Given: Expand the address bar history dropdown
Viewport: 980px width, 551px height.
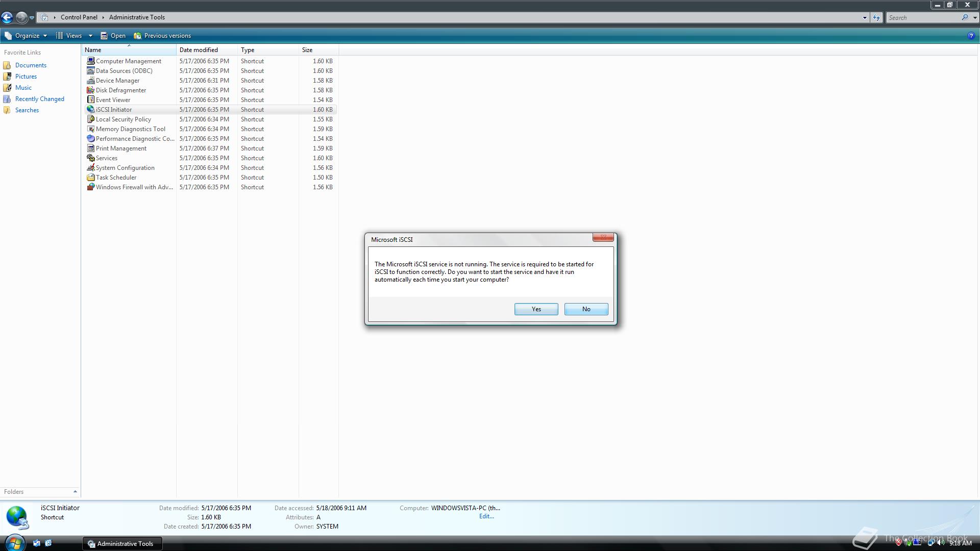Looking at the screenshot, I should [x=865, y=17].
